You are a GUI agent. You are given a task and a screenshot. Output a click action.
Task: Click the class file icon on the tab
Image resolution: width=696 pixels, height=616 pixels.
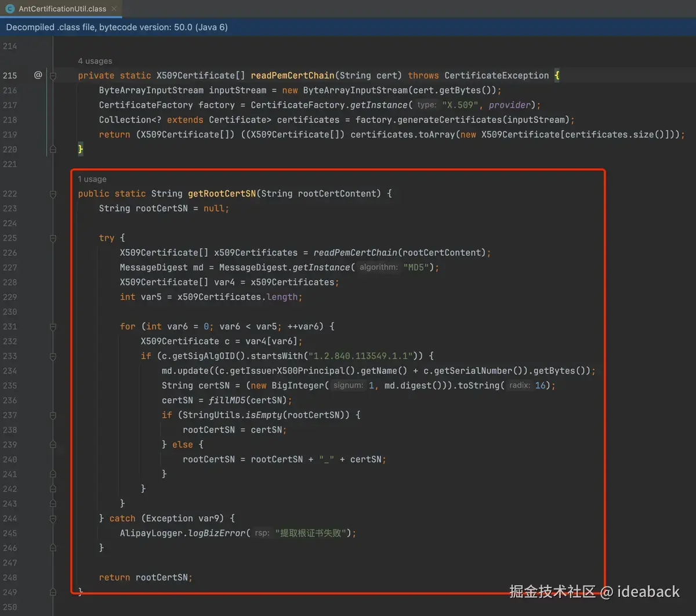point(10,9)
